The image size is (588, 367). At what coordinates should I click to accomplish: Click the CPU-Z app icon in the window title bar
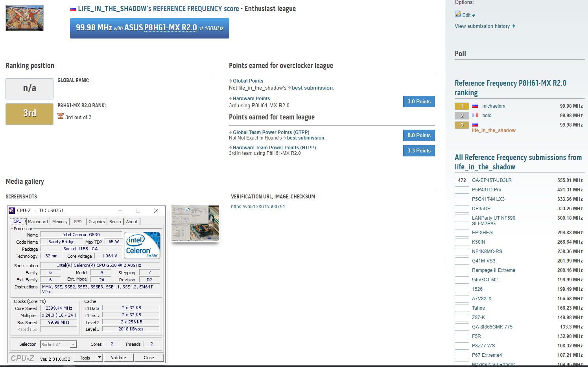[x=12, y=211]
